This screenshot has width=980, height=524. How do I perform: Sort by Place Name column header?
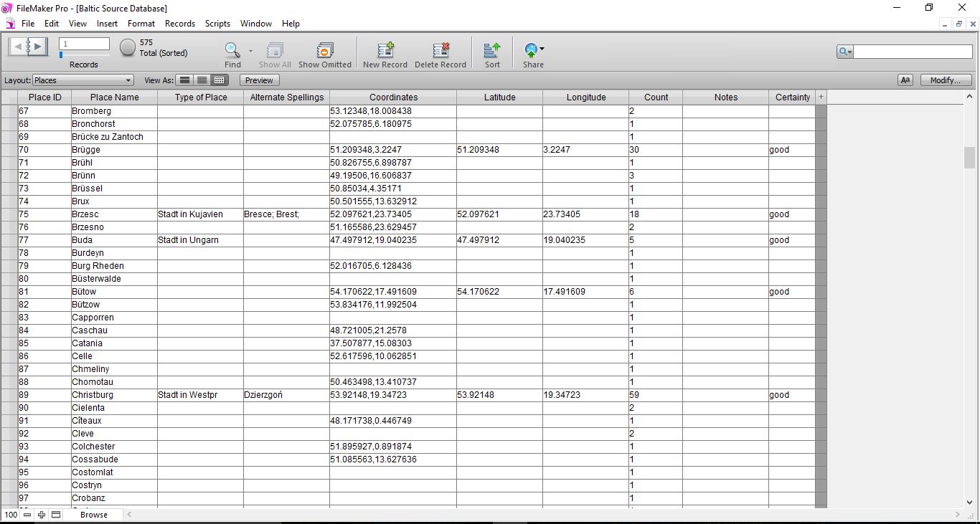tap(114, 97)
